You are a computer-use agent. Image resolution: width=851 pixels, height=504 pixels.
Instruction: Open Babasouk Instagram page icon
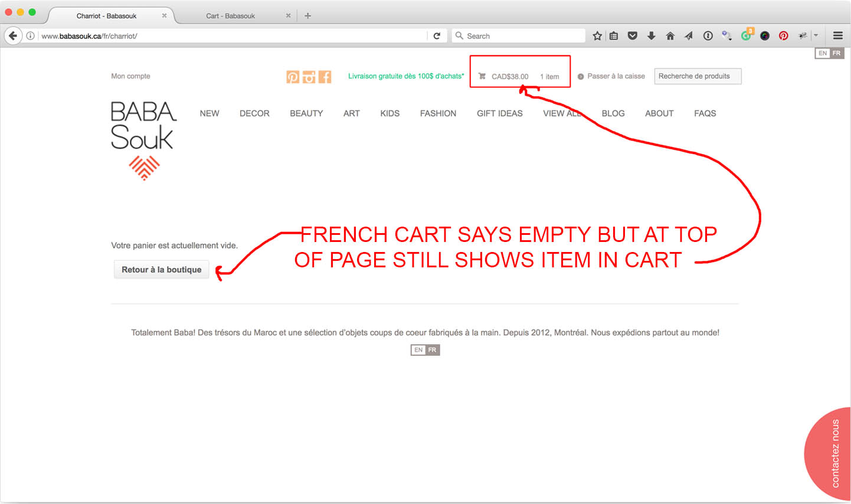(x=309, y=77)
